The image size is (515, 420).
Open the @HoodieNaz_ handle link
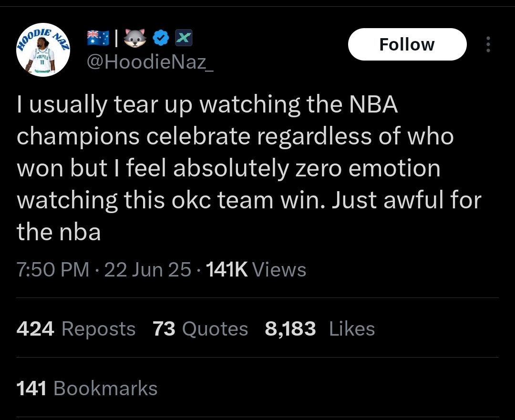[150, 61]
